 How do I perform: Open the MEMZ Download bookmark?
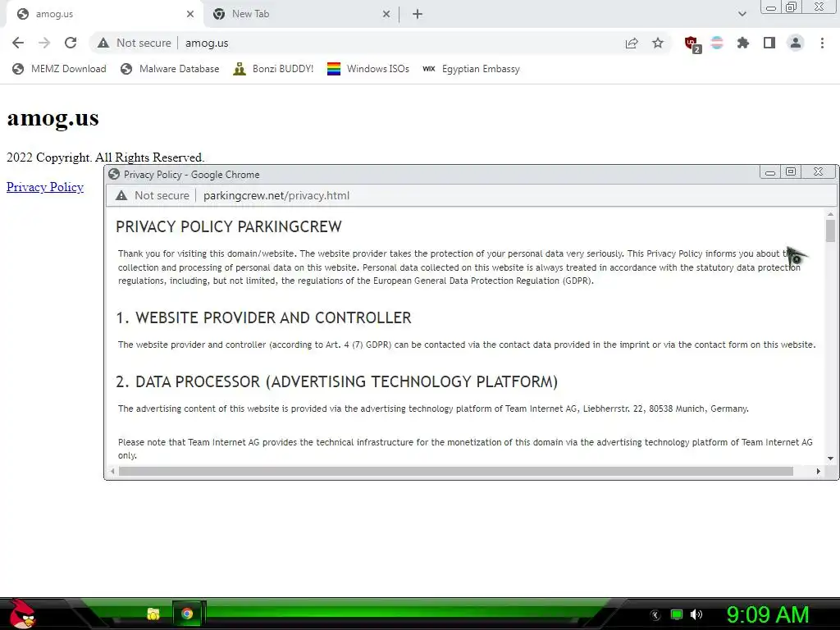tap(59, 69)
